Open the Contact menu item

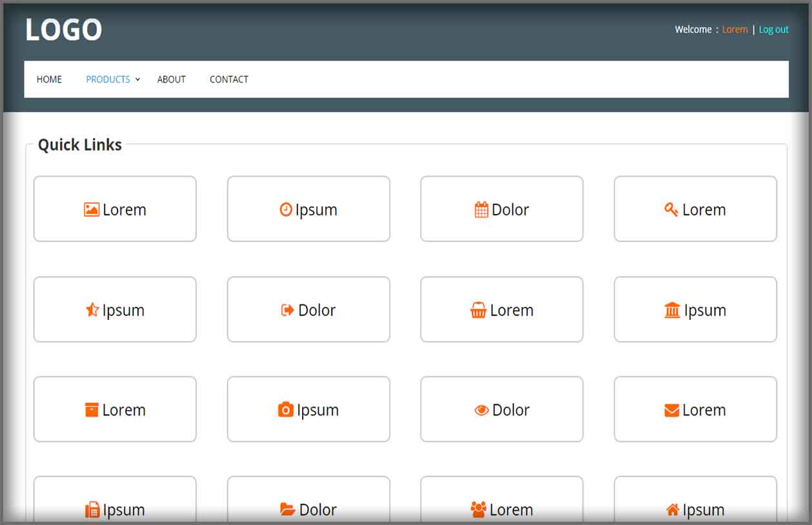pos(228,79)
